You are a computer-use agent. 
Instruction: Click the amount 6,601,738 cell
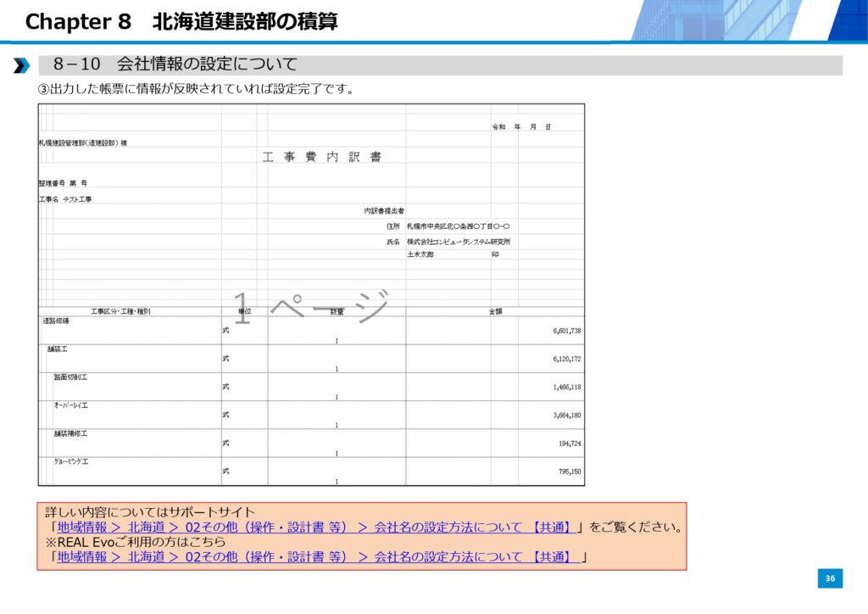(x=566, y=331)
